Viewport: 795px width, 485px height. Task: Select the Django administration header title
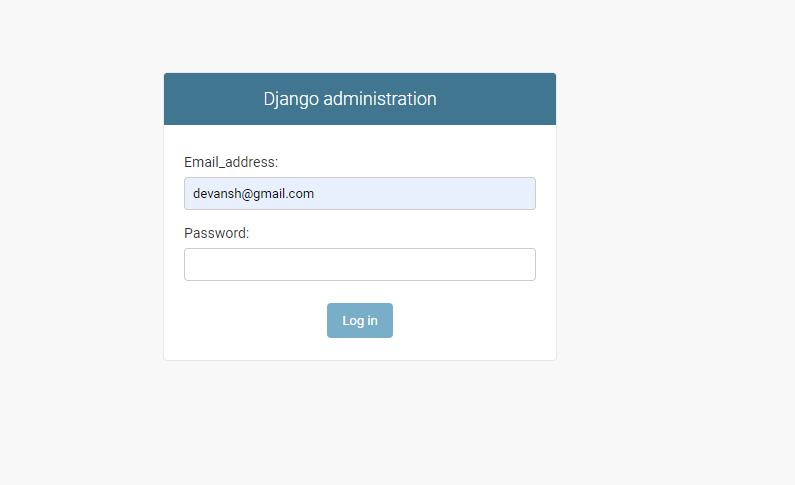click(350, 99)
